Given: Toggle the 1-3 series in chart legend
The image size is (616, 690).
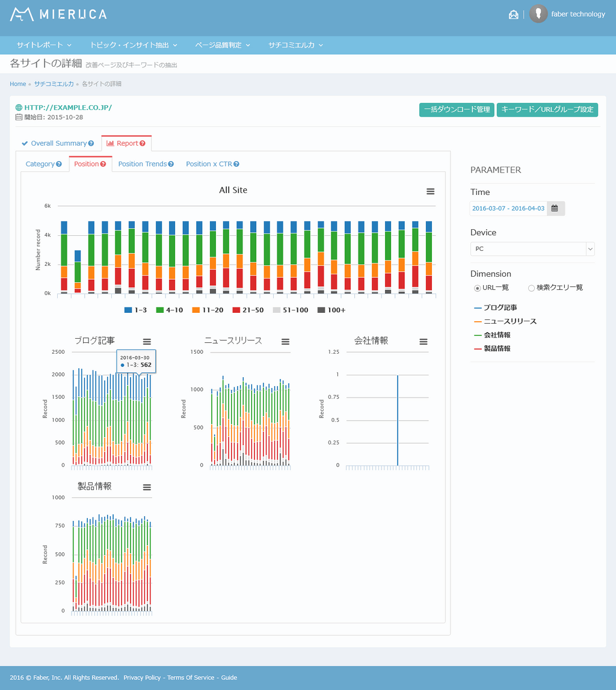Looking at the screenshot, I should tap(137, 310).
